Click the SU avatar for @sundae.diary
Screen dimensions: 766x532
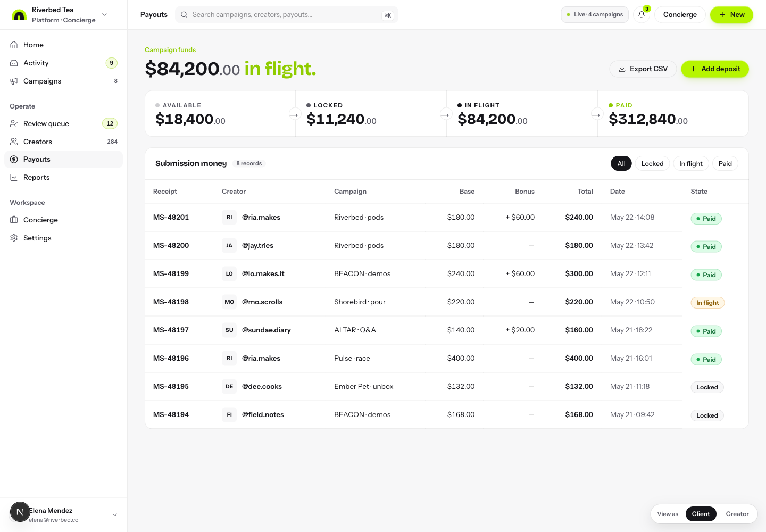coord(229,330)
